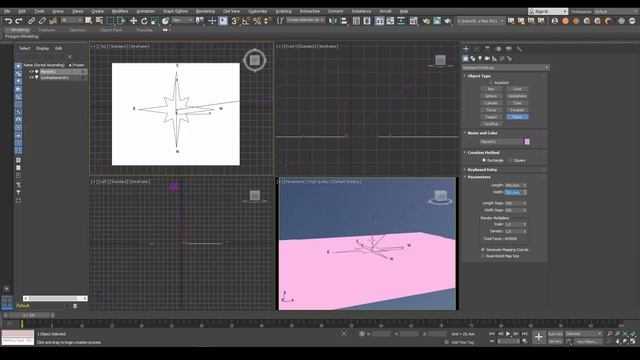Click the time slider frame handle
This screenshot has height=360, width=640.
[x=29, y=316]
